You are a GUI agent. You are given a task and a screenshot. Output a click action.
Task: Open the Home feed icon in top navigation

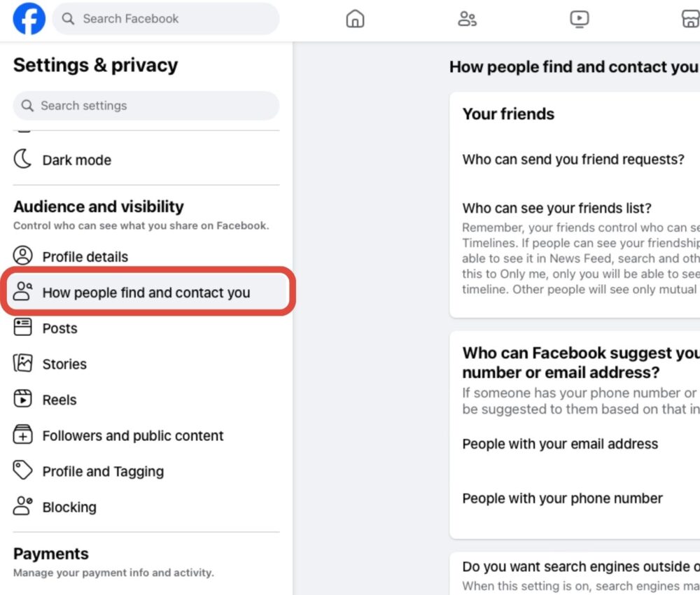(355, 19)
